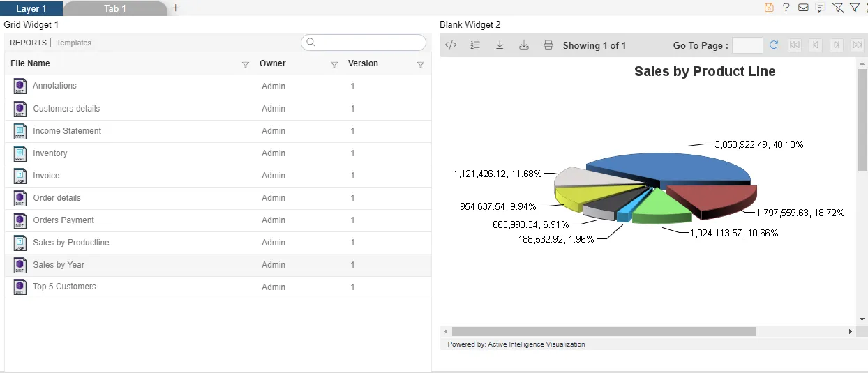Open the Version column filter
The image size is (868, 373).
point(420,64)
